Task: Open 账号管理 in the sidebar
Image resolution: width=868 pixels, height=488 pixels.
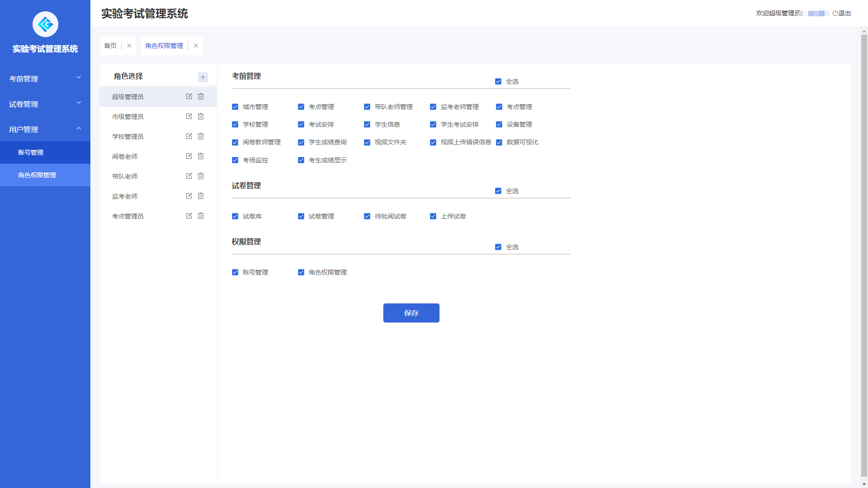Action: 45,152
